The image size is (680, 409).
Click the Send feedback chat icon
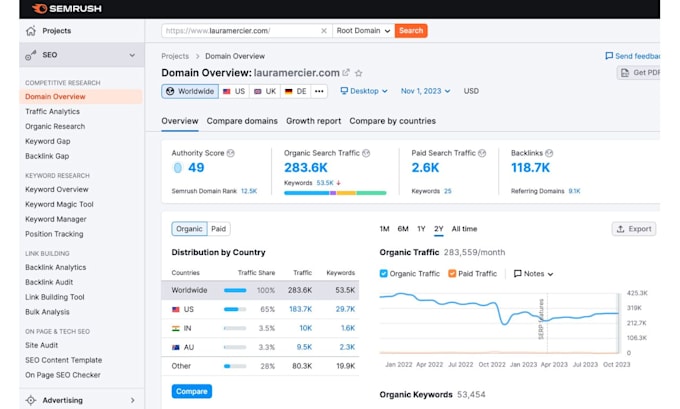pos(609,56)
